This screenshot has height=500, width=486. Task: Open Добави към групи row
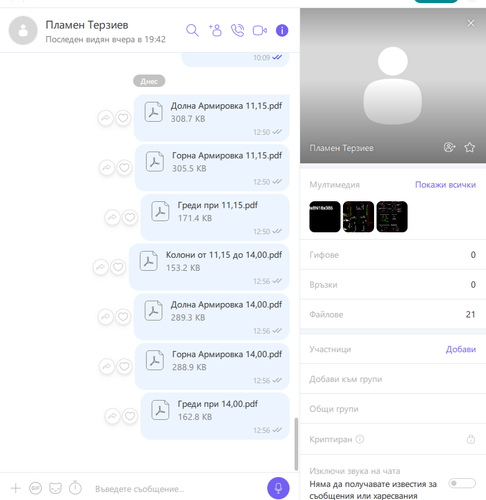pos(393,379)
